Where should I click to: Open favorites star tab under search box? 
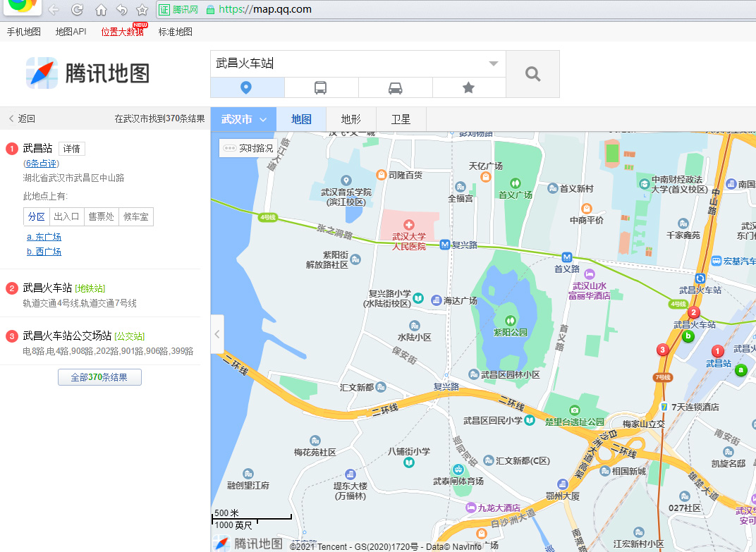[469, 87]
